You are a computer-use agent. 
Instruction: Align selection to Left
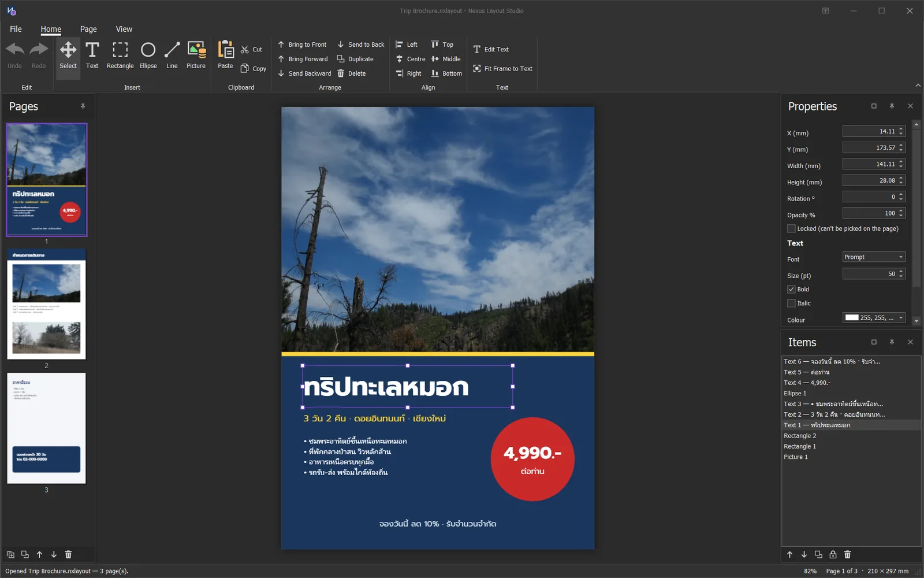pyautogui.click(x=407, y=45)
